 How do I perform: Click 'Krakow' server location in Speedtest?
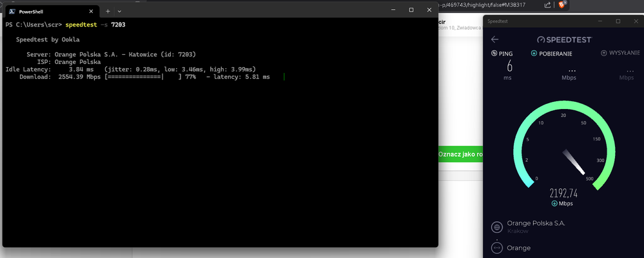[518, 231]
